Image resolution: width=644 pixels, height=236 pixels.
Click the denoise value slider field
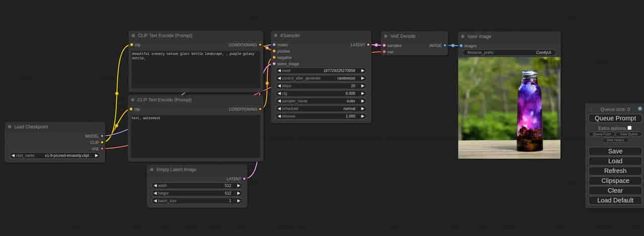(x=321, y=116)
